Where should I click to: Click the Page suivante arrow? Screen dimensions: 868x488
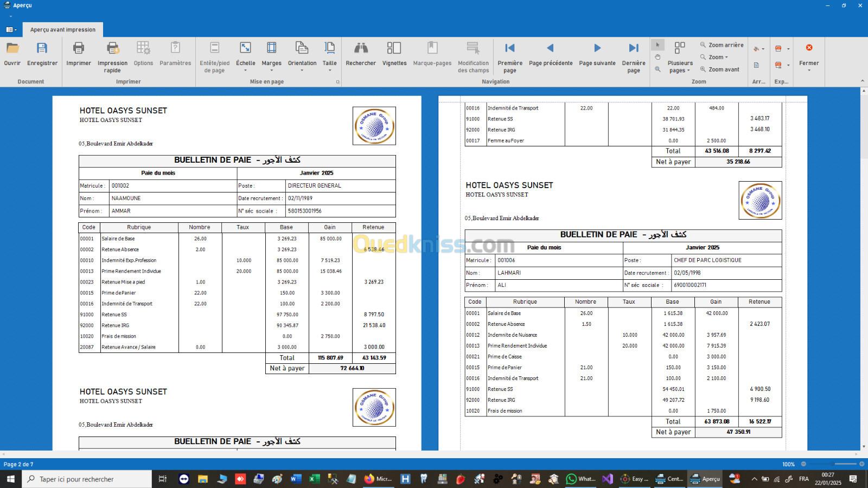click(x=597, y=49)
